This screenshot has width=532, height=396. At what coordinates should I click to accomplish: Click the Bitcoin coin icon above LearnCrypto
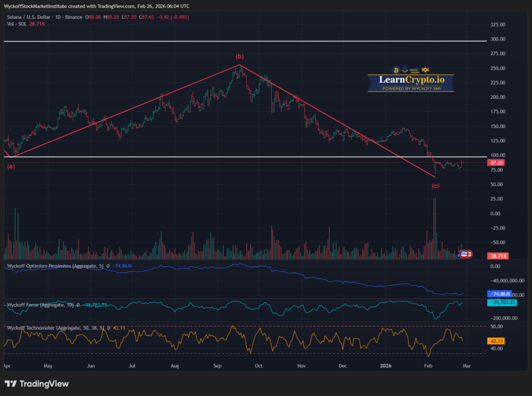click(395, 70)
